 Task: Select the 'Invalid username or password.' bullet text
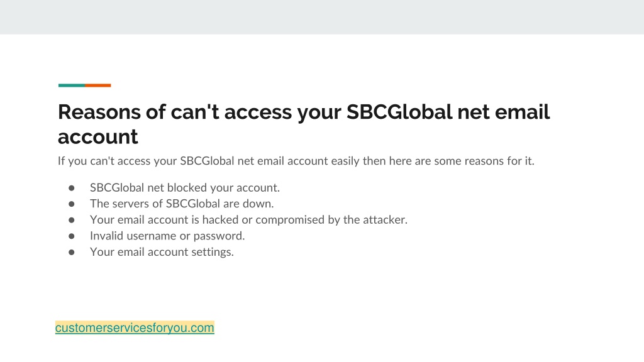pos(167,236)
